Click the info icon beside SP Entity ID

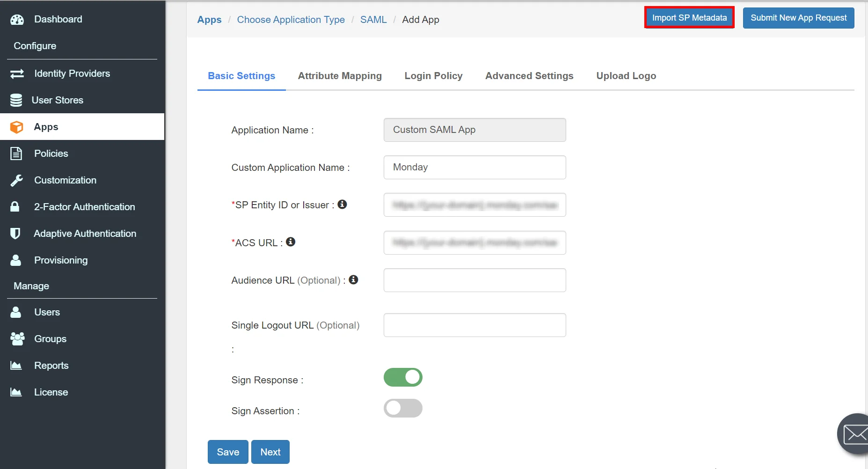click(x=343, y=204)
